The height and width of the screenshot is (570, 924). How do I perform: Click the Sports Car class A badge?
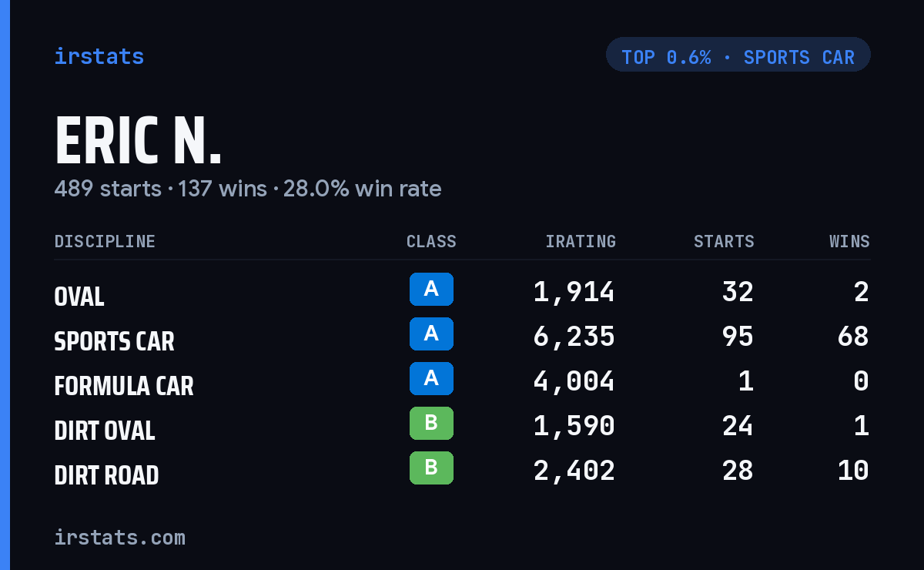(431, 334)
